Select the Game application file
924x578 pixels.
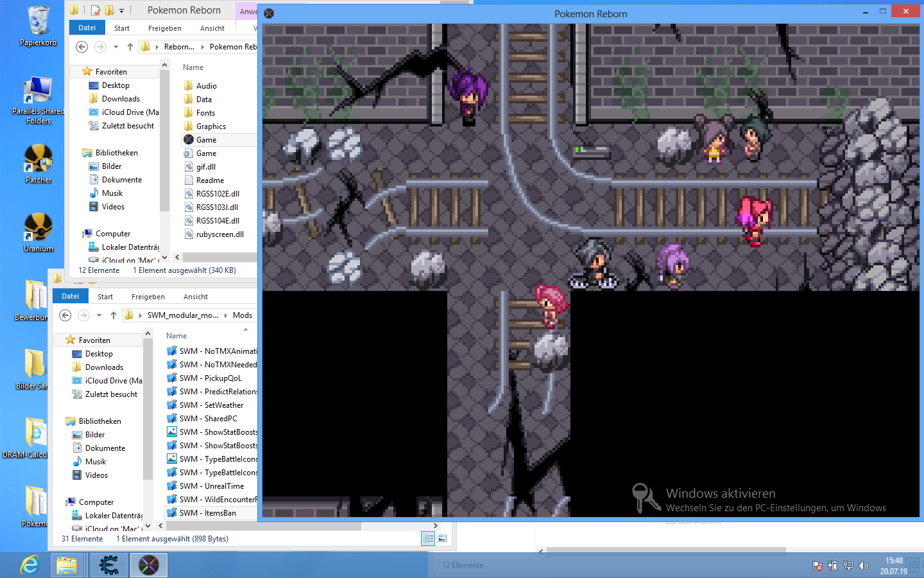[206, 140]
